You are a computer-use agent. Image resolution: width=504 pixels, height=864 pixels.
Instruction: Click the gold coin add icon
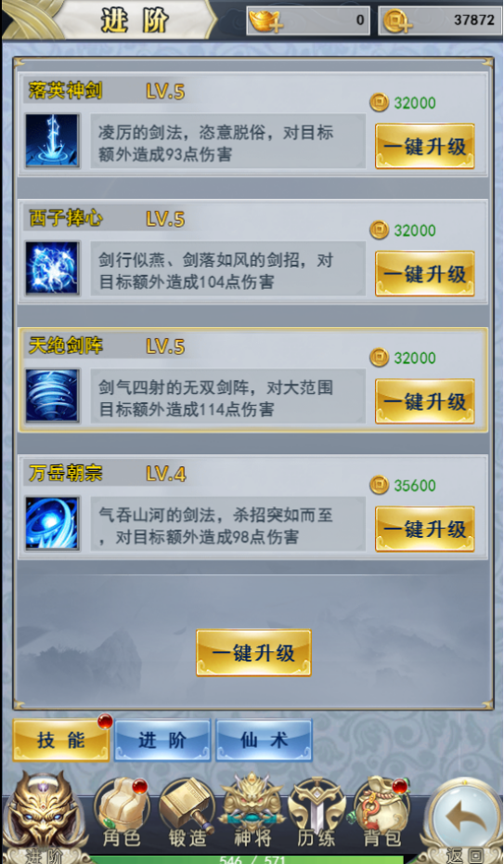(x=397, y=21)
